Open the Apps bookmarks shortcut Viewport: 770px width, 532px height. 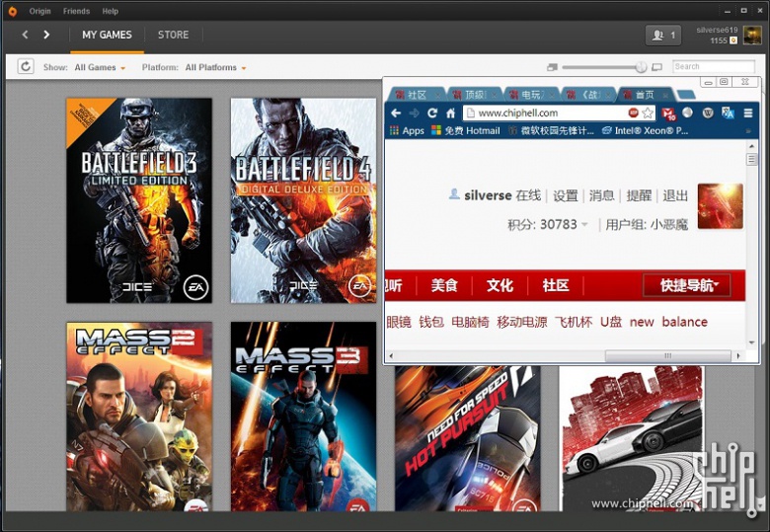pyautogui.click(x=407, y=130)
